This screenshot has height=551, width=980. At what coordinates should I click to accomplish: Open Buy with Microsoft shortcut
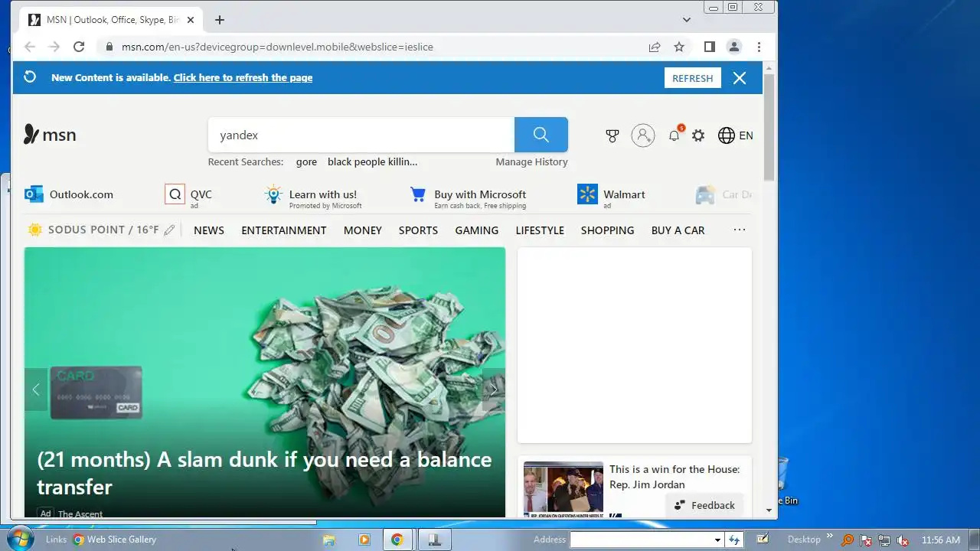click(x=468, y=197)
